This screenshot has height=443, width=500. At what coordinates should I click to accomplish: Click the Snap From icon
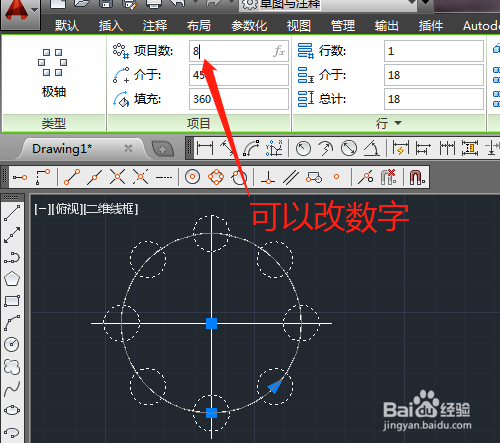click(43, 177)
